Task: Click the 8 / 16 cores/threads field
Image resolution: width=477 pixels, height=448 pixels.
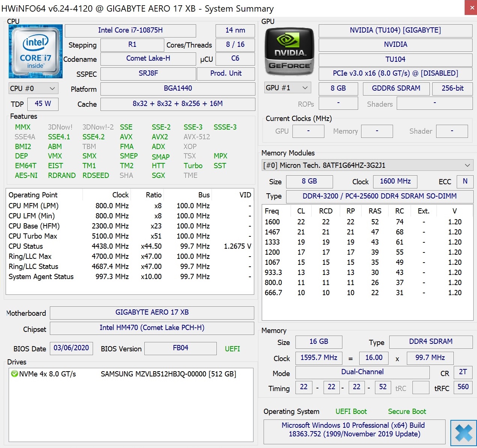Action: pos(235,45)
